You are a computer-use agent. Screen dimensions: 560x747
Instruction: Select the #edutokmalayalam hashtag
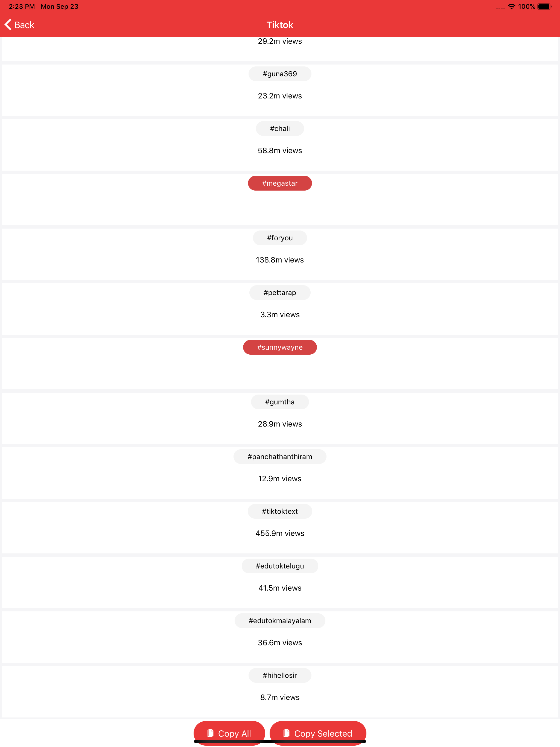pos(280,621)
